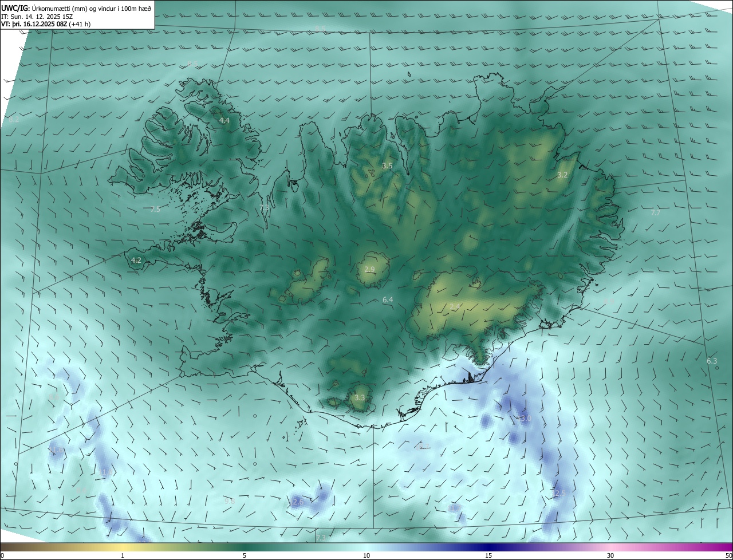The width and height of the screenshot is (733, 560).
Task: Click the 'UWC/IG: Úrkomumætti (mm)' title line
Action: click(x=76, y=7)
